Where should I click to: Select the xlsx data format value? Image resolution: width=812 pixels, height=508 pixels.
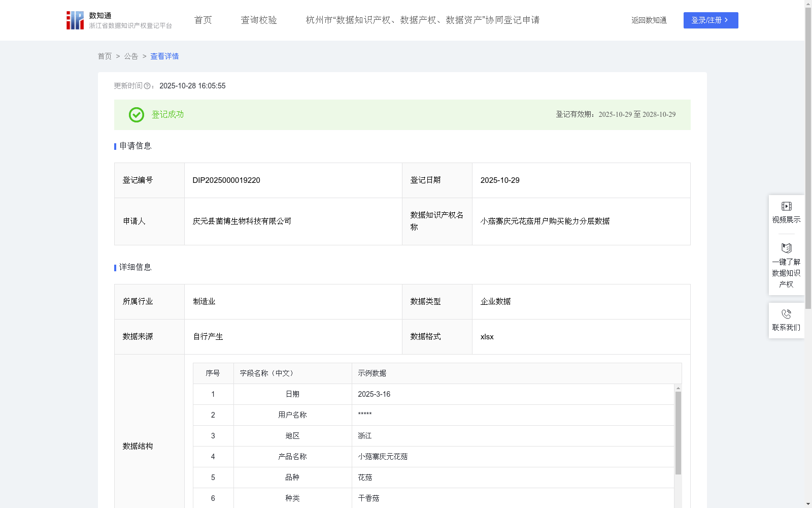click(487, 337)
